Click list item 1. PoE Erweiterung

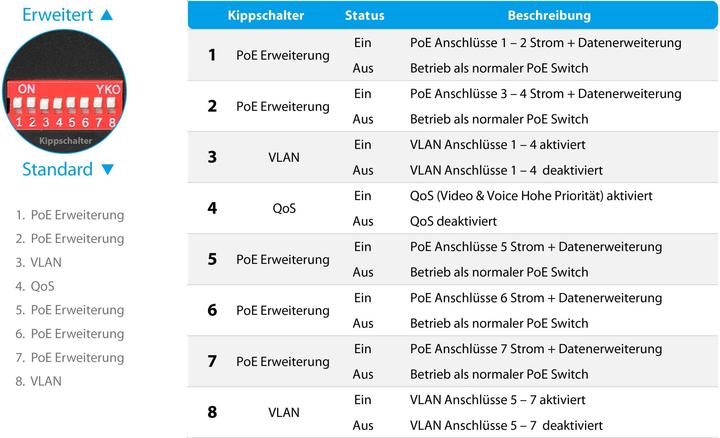pos(70,215)
